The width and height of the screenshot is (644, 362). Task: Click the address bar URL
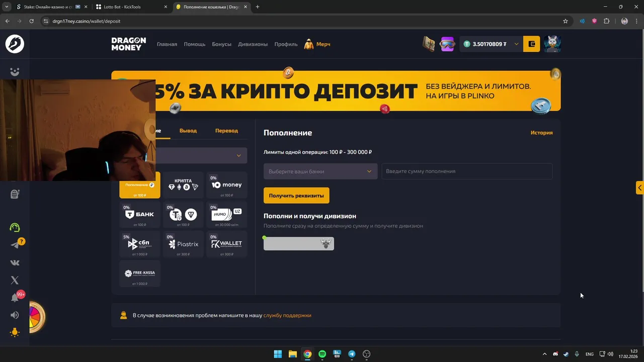[87, 21]
